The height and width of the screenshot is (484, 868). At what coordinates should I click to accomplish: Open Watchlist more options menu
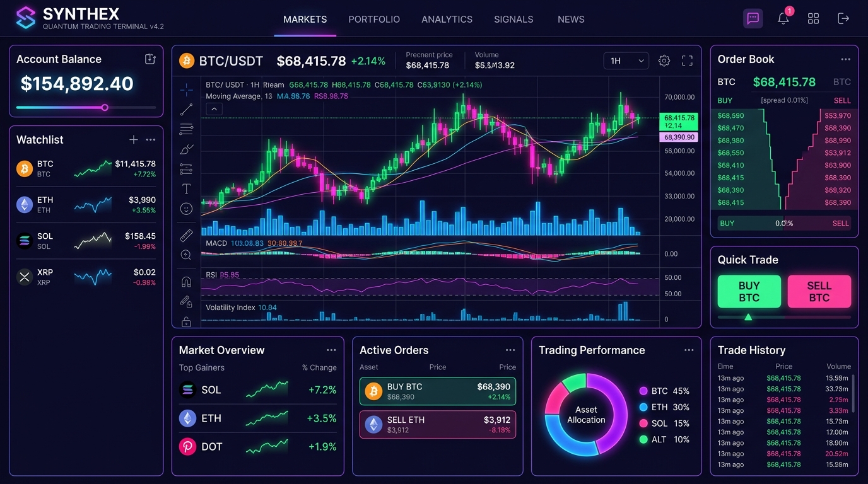(151, 140)
